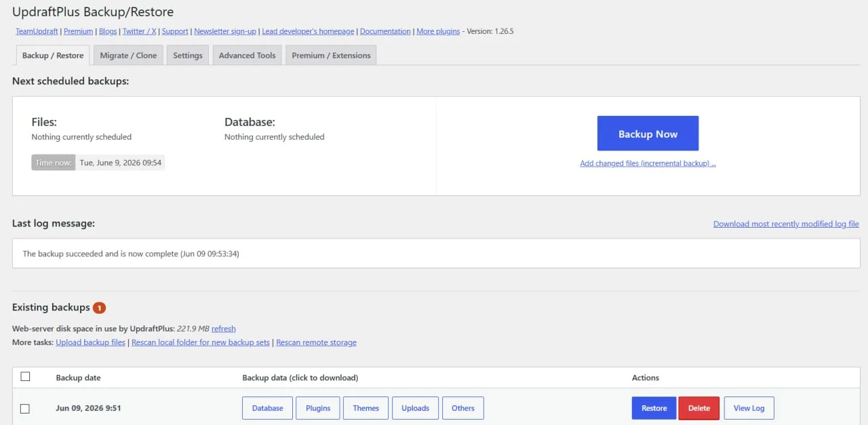
Task: Open Lead developer's homepage link
Action: (x=308, y=31)
